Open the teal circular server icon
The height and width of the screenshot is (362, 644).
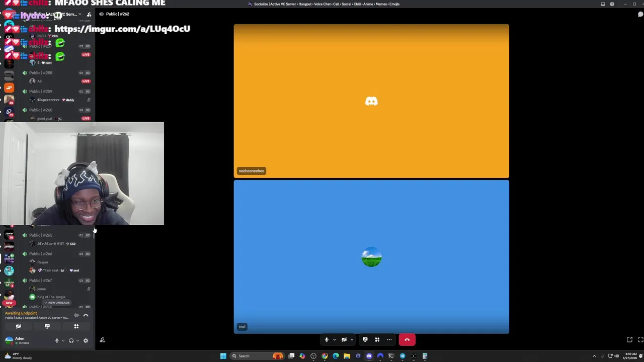[x=9, y=271]
